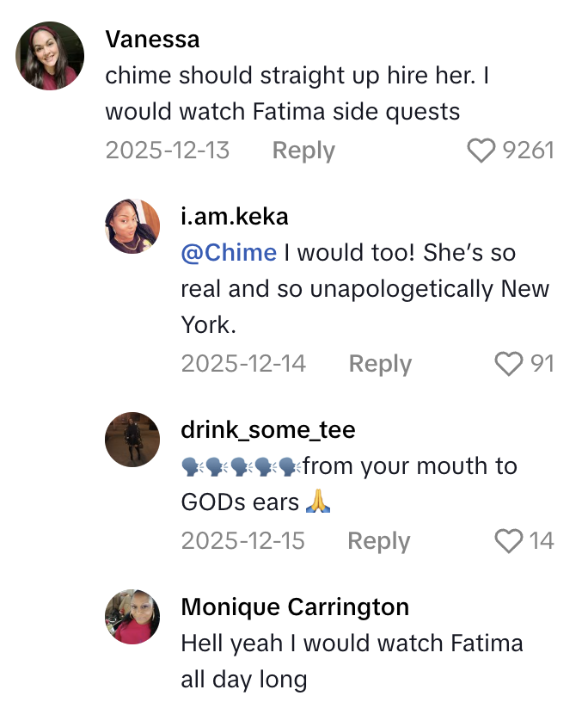This screenshot has width=588, height=702.
Task: Open Monique Carrington's profile picture
Action: tap(132, 617)
